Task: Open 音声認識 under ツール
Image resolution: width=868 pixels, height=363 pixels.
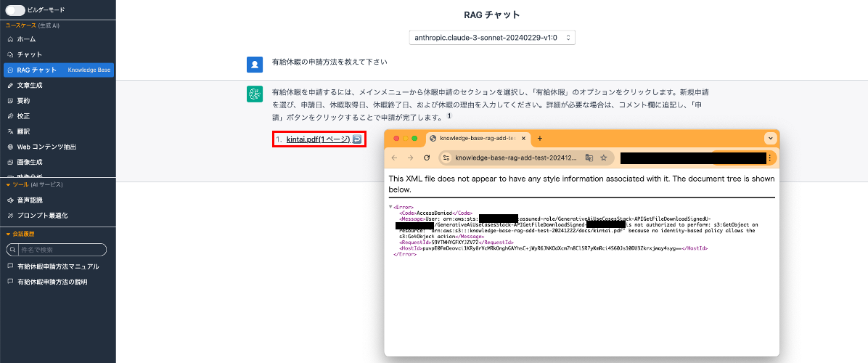Action: coord(57,200)
